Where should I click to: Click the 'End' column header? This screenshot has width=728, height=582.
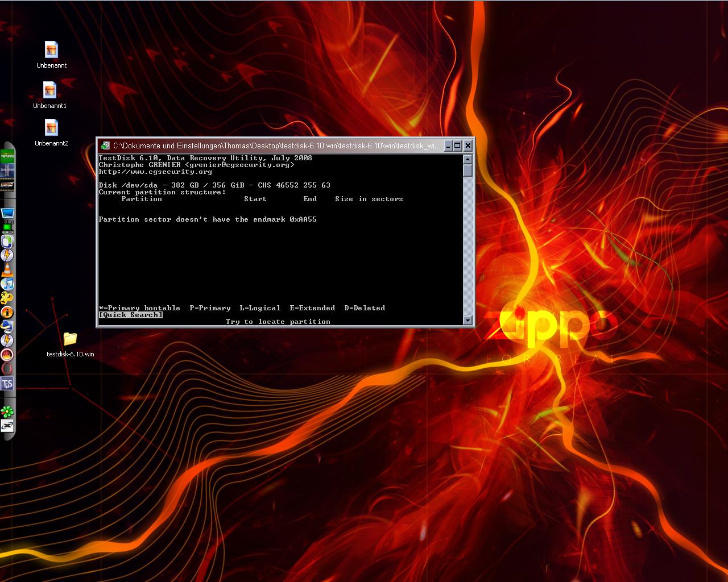coord(310,199)
